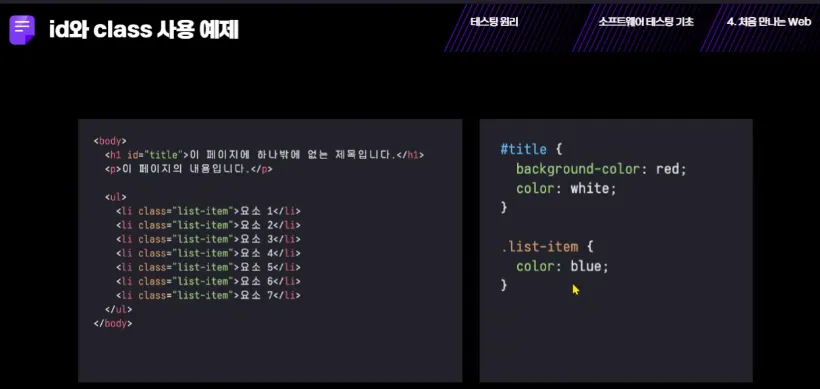Click the closing </ul> tag
The height and width of the screenshot is (389, 820).
[119, 310]
